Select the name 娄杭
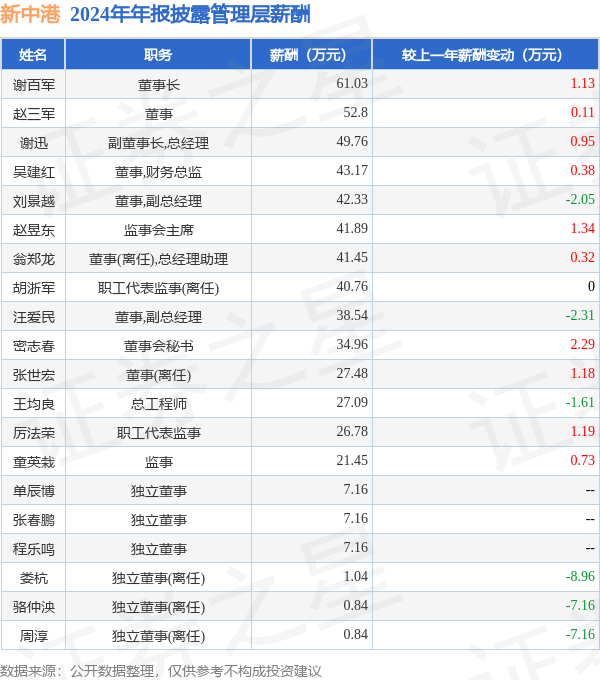 [34, 578]
